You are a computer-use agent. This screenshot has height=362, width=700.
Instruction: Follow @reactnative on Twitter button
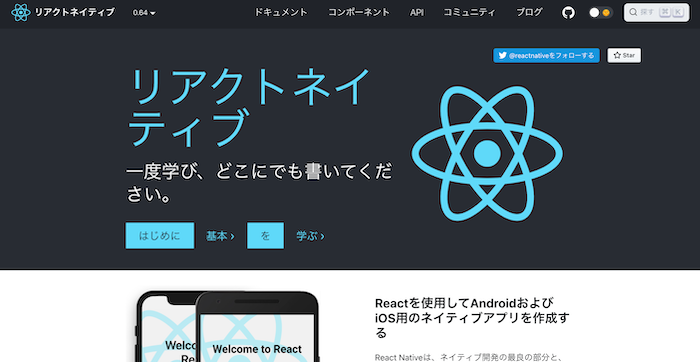[546, 55]
